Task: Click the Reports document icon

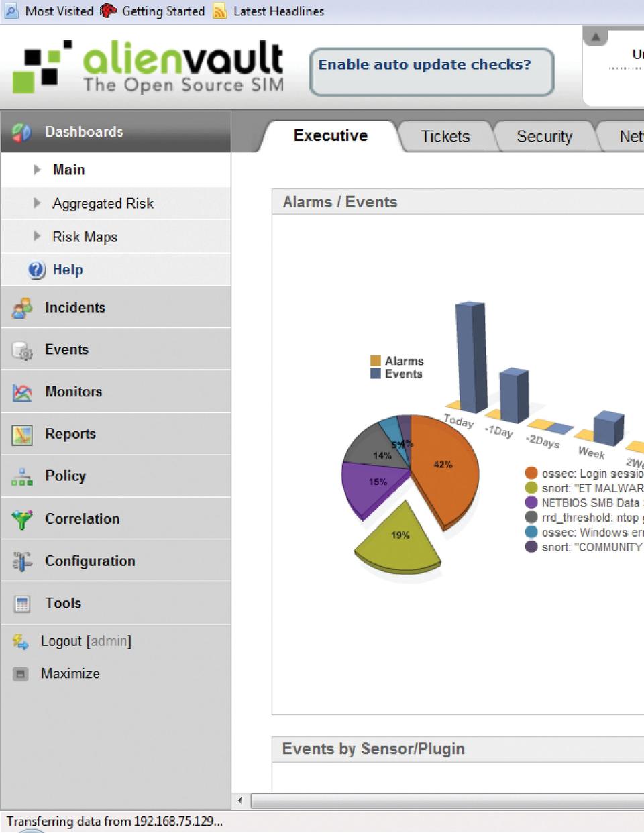Action: click(x=22, y=435)
